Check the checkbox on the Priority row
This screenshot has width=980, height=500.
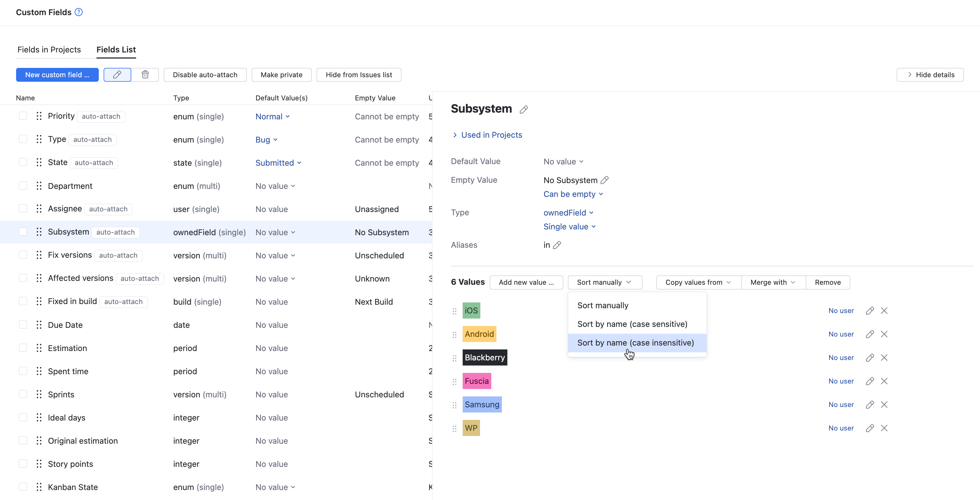pyautogui.click(x=23, y=116)
